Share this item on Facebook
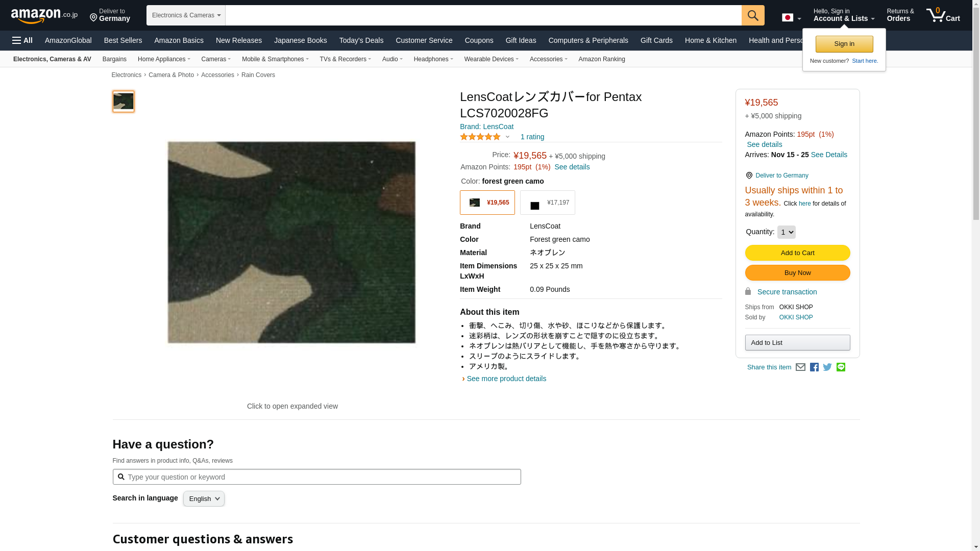The width and height of the screenshot is (980, 551). tap(814, 367)
